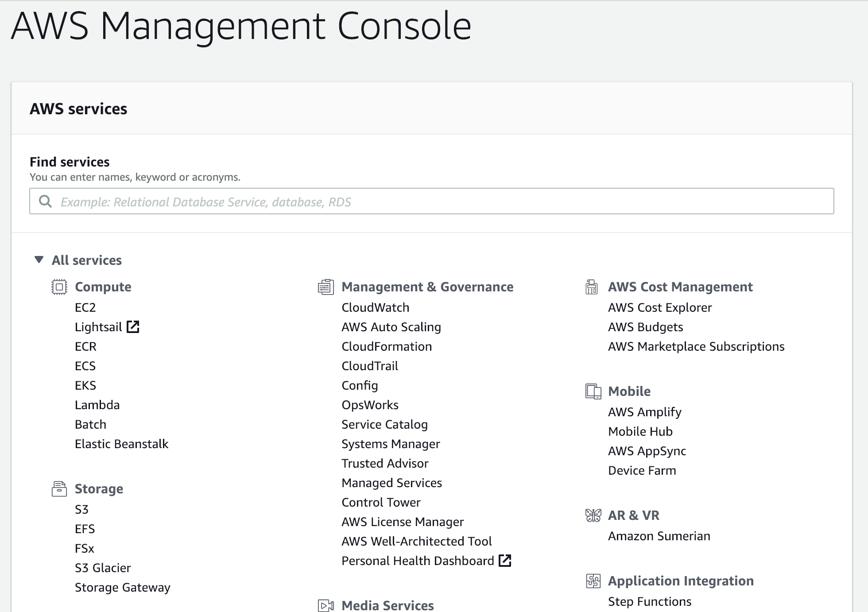
Task: Click the AWS Cost Management calculator icon
Action: [x=592, y=287]
